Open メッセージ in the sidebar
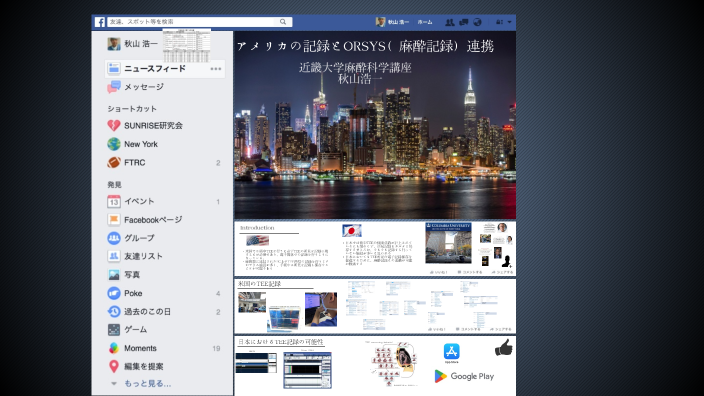This screenshot has width=704, height=396. click(x=144, y=87)
